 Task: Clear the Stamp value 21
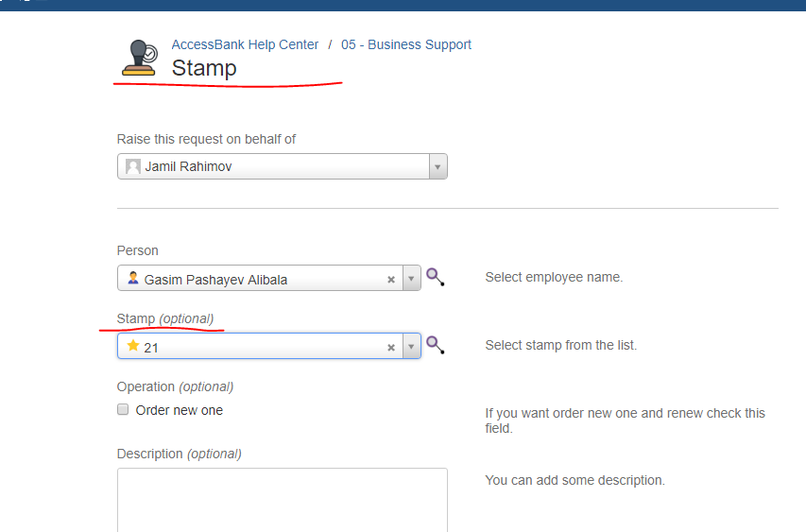pyautogui.click(x=391, y=348)
